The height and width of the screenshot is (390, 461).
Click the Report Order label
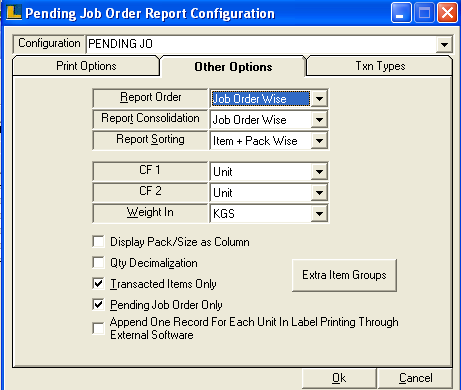(150, 97)
